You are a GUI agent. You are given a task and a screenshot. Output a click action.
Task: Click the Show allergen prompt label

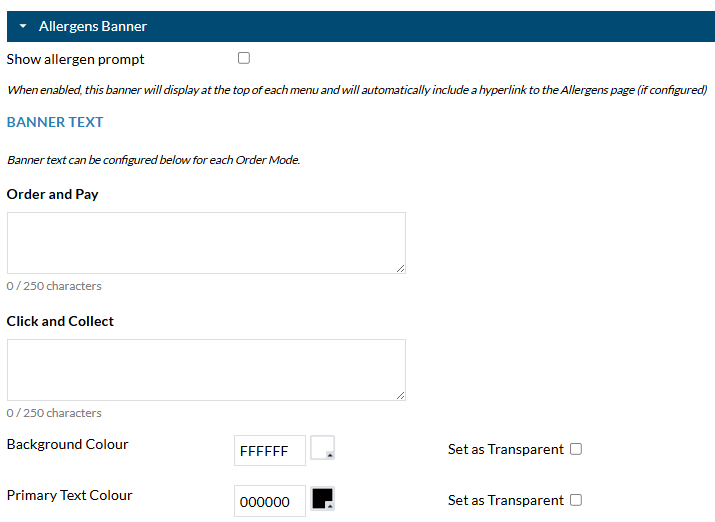[75, 59]
